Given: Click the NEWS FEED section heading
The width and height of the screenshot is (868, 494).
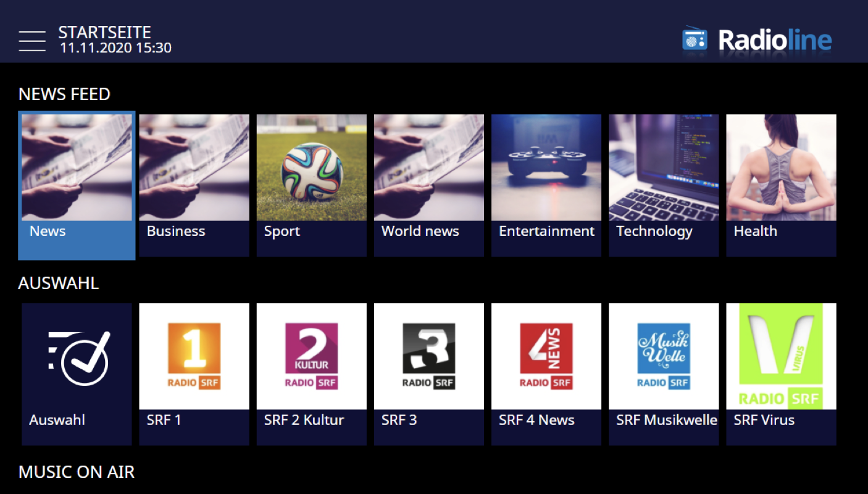Looking at the screenshot, I should pyautogui.click(x=64, y=94).
